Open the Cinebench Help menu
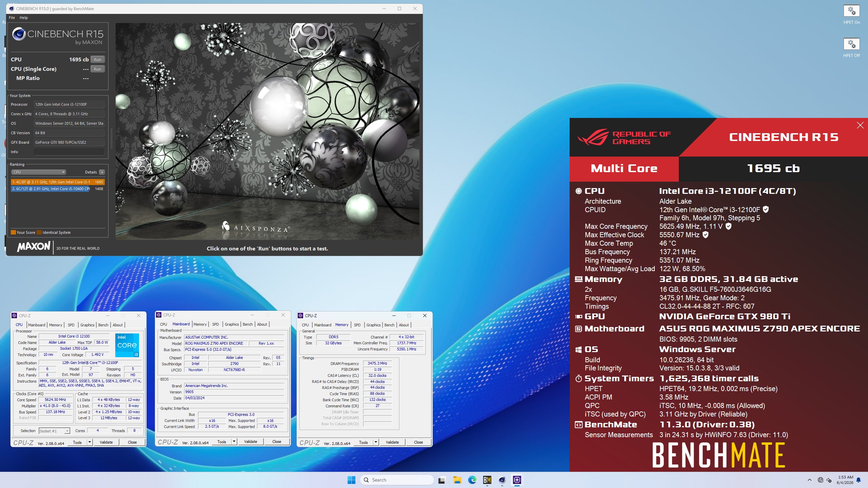This screenshot has width=868, height=488. point(24,18)
